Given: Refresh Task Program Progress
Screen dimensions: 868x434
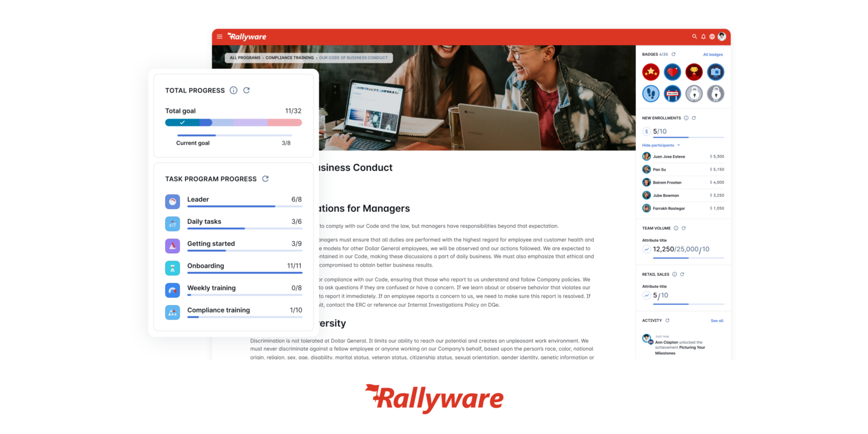Looking at the screenshot, I should coord(266,179).
